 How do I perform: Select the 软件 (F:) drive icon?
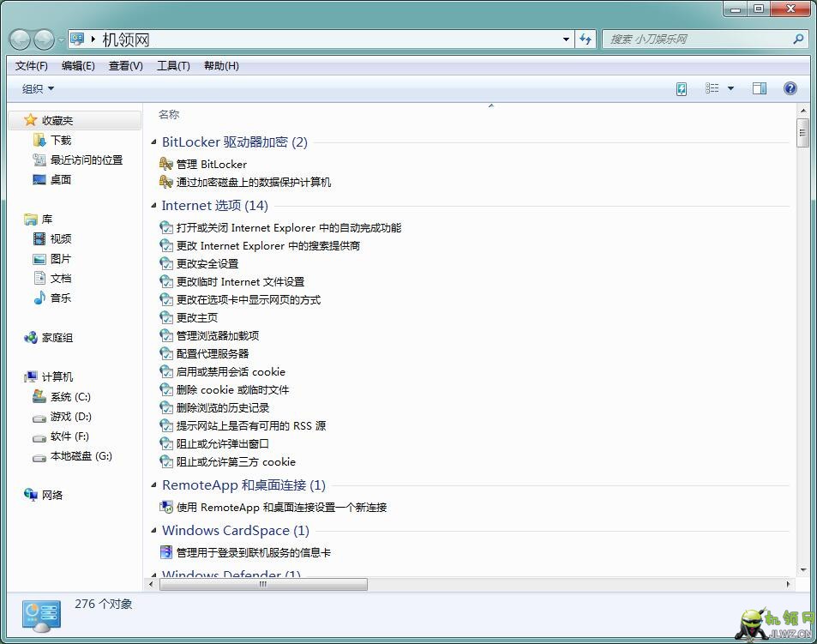(x=39, y=437)
